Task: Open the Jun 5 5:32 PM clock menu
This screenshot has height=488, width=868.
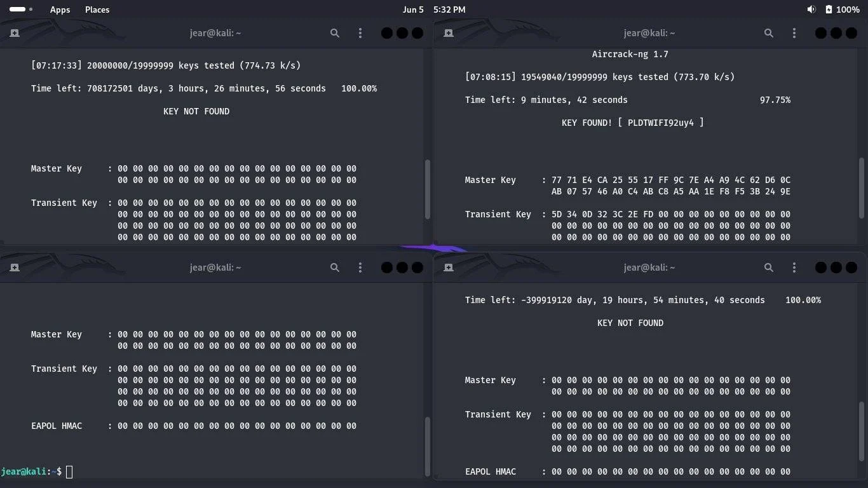Action: click(434, 10)
